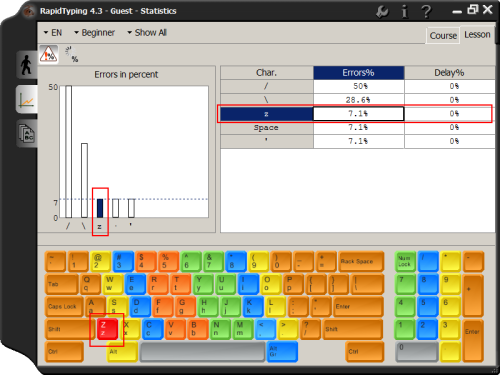Image resolution: width=500 pixels, height=375 pixels.
Task: Expand the Show All dropdown
Action: 147,33
